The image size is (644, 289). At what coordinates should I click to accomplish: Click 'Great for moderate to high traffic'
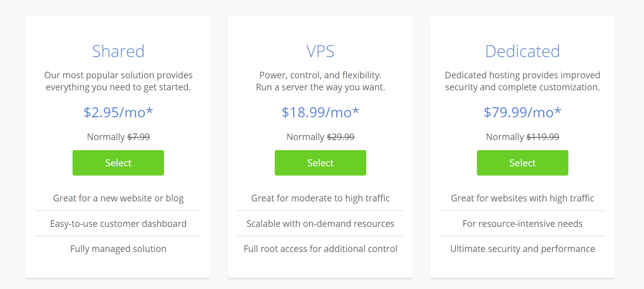(320, 198)
